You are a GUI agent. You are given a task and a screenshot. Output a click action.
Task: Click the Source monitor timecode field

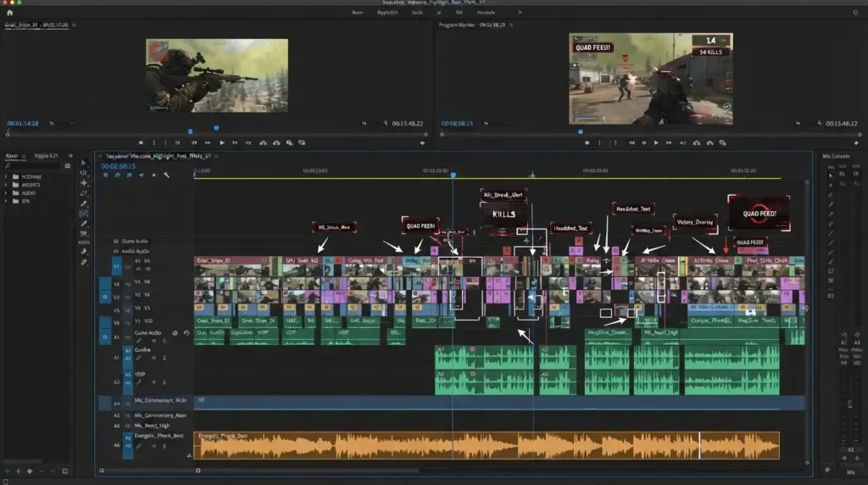click(23, 124)
